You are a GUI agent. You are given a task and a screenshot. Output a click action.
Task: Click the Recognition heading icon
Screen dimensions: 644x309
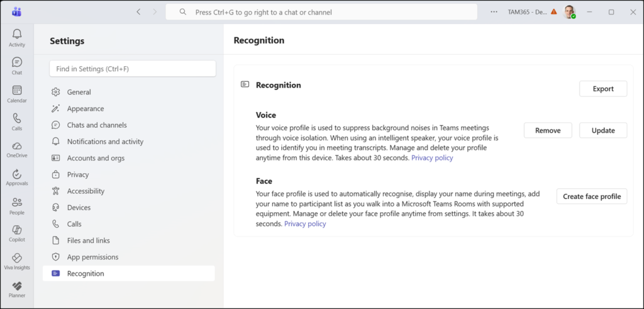point(245,85)
